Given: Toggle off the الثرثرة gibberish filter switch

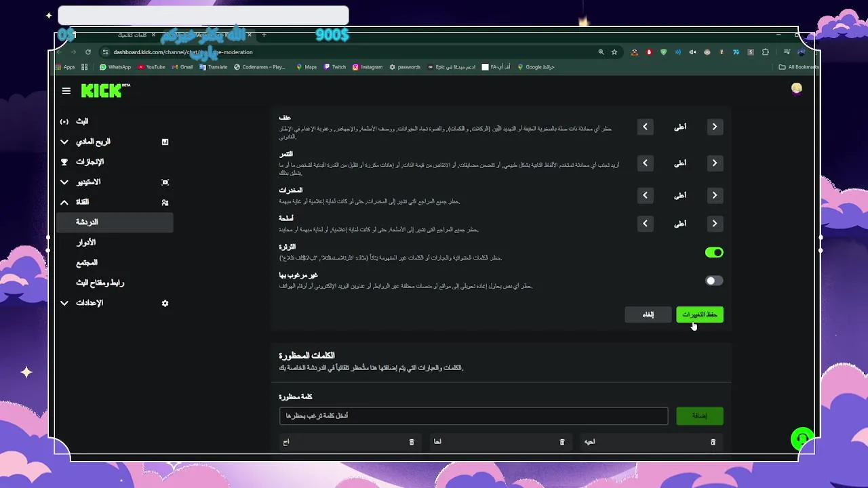Looking at the screenshot, I should (714, 252).
